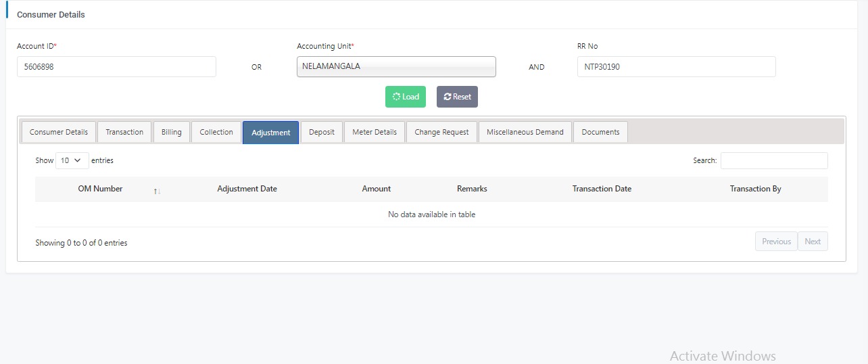This screenshot has height=364, width=868.
Task: Click the Previous pagination button
Action: (x=776, y=242)
